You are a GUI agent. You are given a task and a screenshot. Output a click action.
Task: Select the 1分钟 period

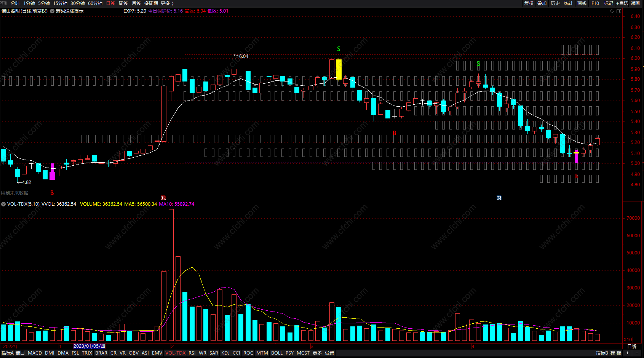tap(29, 3)
